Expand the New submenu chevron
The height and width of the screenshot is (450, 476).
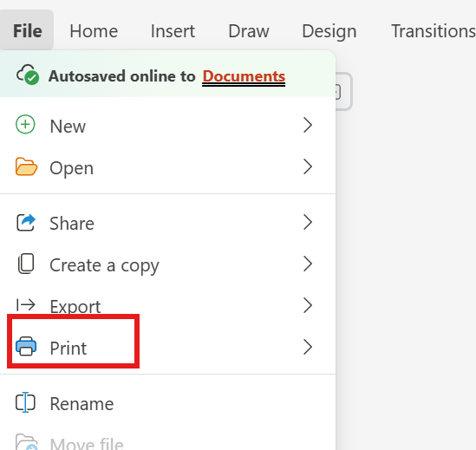[x=308, y=125]
